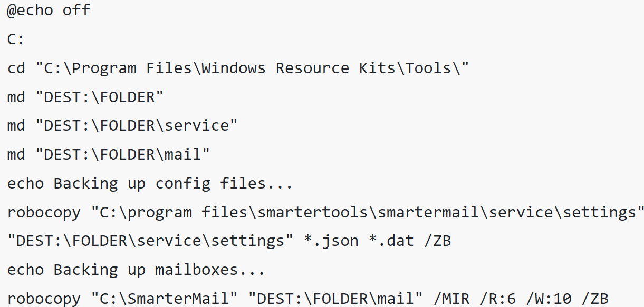The width and height of the screenshot is (644, 307).
Task: Click the "@echo off" line
Action: tap(49, 11)
